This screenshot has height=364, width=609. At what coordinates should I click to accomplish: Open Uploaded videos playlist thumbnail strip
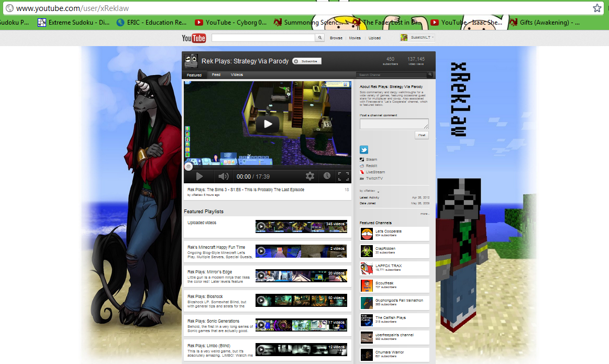(x=302, y=226)
